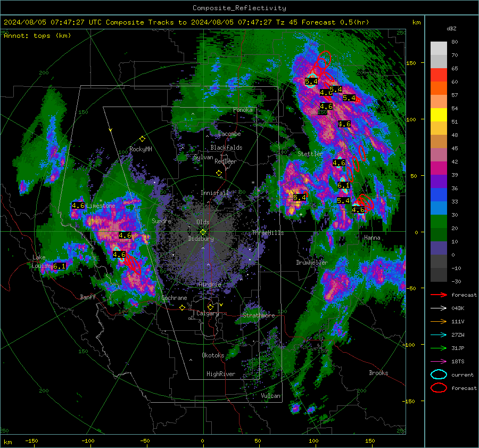Click the RedDeer city label
Screen dimensions: 479x448
(x=226, y=161)
